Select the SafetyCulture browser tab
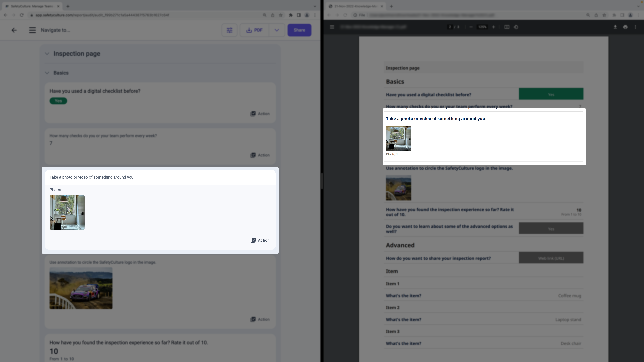 click(x=31, y=6)
